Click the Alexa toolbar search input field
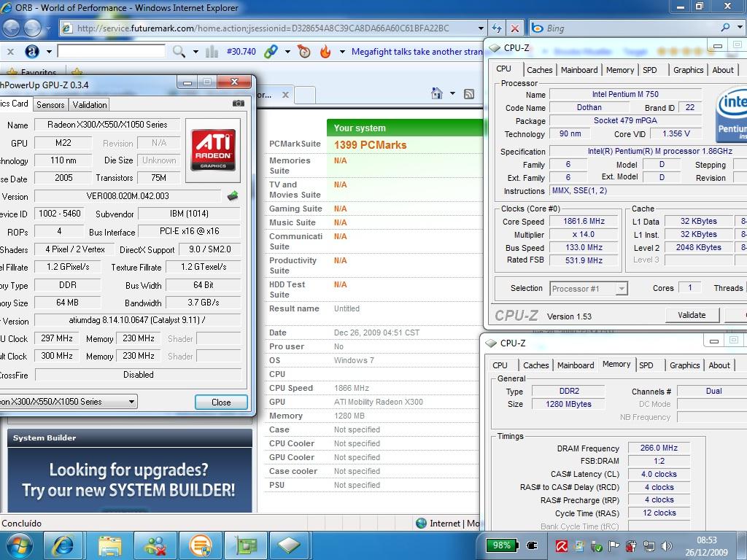The width and height of the screenshot is (747, 560). tap(111, 51)
